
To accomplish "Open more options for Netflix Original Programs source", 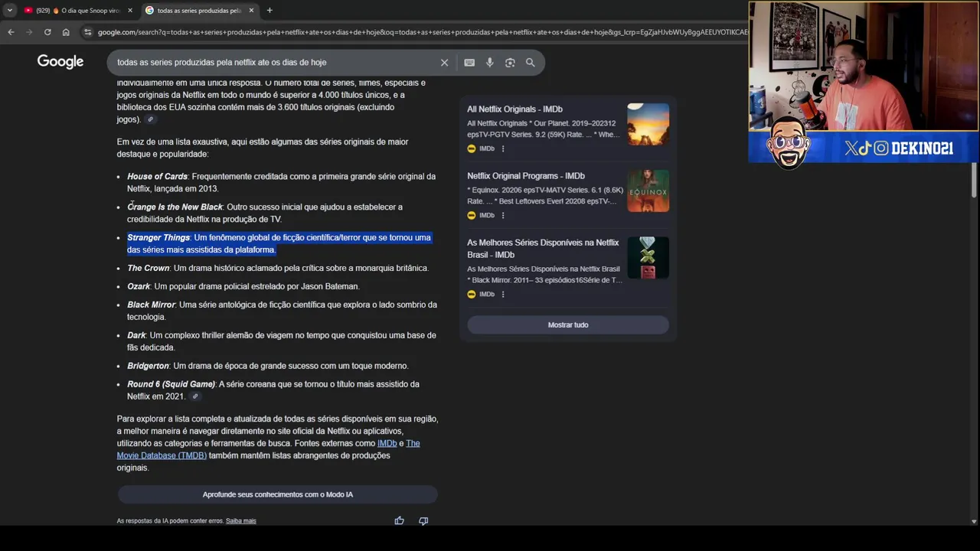I will pos(503,215).
